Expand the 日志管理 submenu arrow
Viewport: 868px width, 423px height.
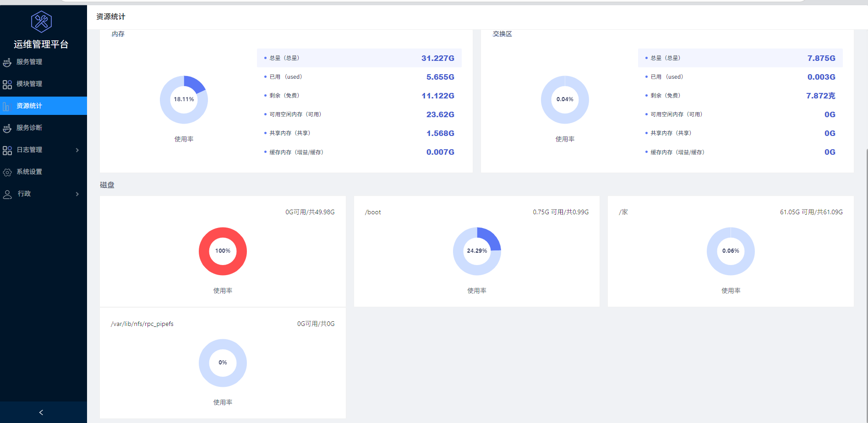[77, 150]
